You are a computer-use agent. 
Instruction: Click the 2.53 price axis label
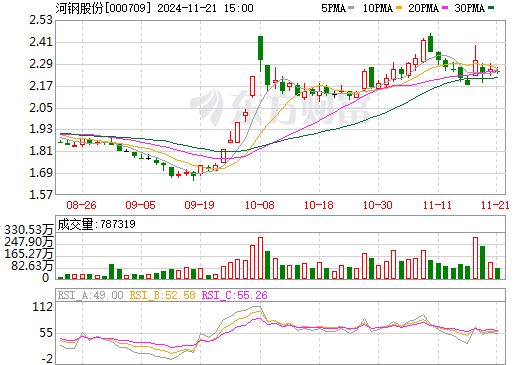tap(41, 20)
